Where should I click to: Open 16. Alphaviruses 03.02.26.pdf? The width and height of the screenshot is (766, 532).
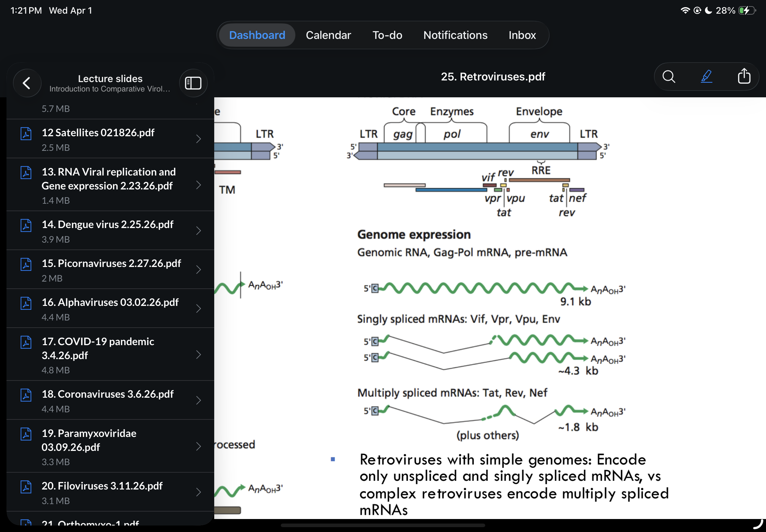click(x=110, y=309)
